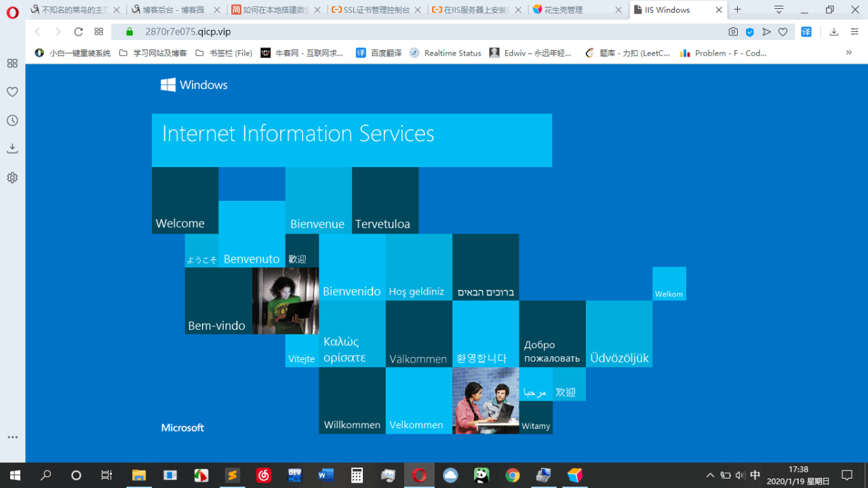This screenshot has width=868, height=488.
Task: Click the photo of two people at laptop
Action: coord(486,400)
